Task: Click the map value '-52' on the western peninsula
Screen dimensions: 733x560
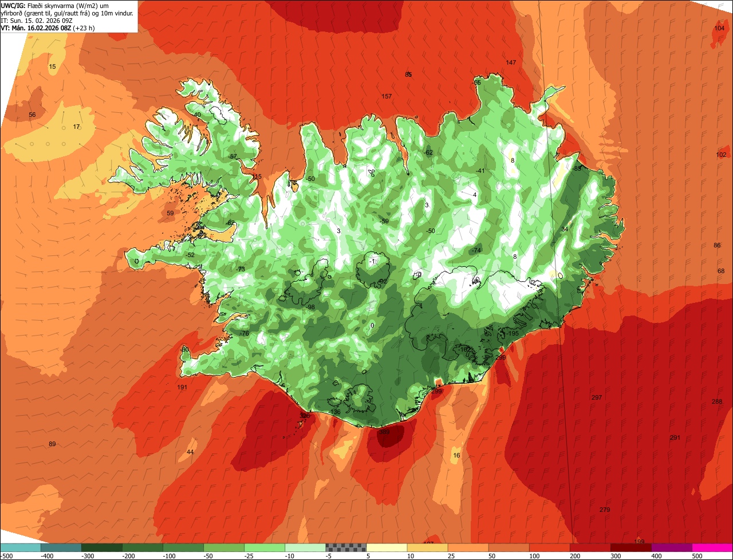Action: [190, 255]
